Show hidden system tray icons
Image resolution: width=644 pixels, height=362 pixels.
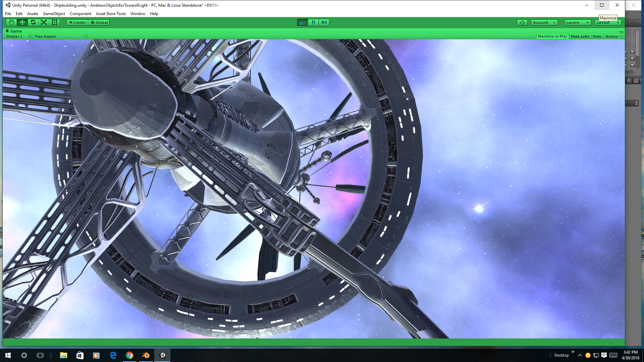pyautogui.click(x=580, y=355)
